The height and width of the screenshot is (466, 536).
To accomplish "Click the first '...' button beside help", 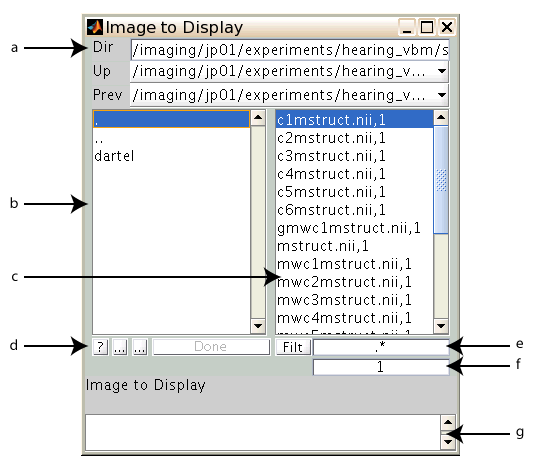I will click(120, 347).
